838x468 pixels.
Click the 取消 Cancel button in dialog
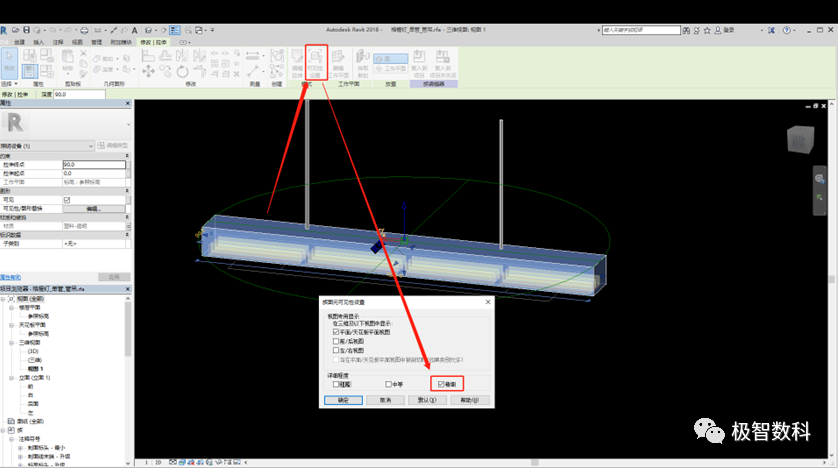point(385,400)
